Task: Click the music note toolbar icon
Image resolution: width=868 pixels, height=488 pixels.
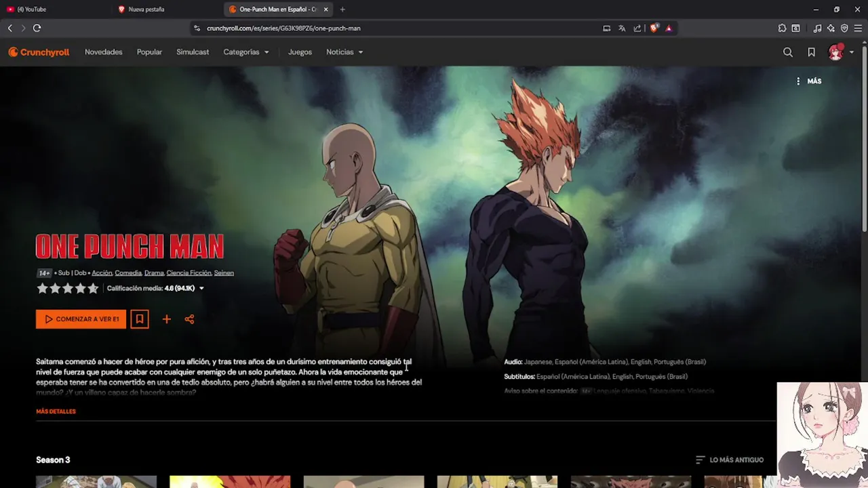Action: pyautogui.click(x=817, y=28)
